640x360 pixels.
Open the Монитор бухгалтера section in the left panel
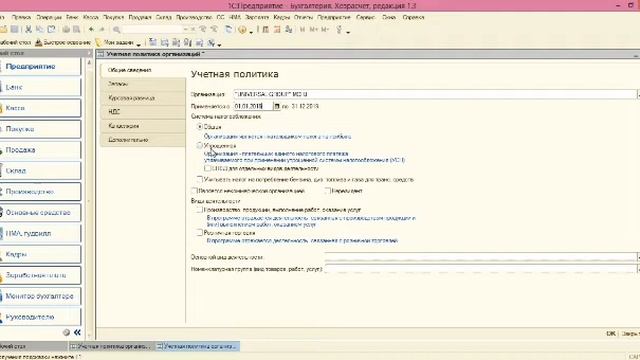(40, 296)
